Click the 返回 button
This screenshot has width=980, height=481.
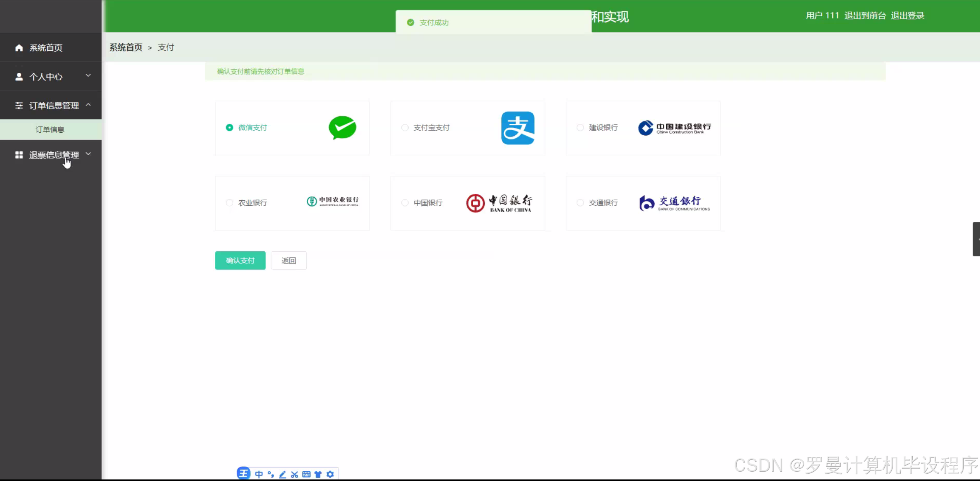pos(289,261)
